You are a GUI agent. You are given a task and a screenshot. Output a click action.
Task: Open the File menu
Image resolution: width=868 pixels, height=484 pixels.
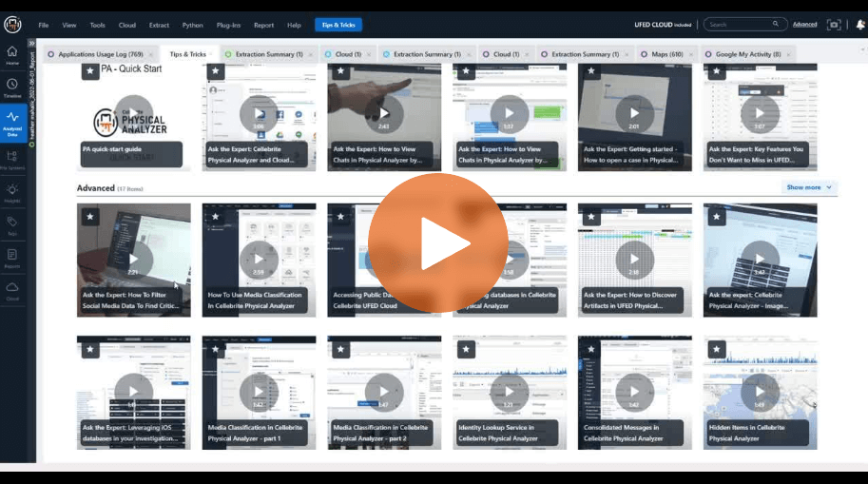[x=43, y=25]
